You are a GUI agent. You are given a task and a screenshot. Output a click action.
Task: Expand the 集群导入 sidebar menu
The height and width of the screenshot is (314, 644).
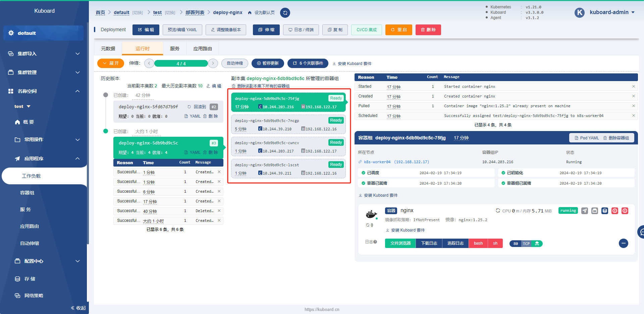tap(44, 54)
